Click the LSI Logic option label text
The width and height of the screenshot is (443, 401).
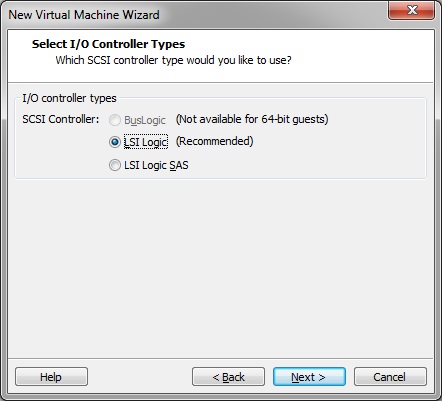point(146,142)
